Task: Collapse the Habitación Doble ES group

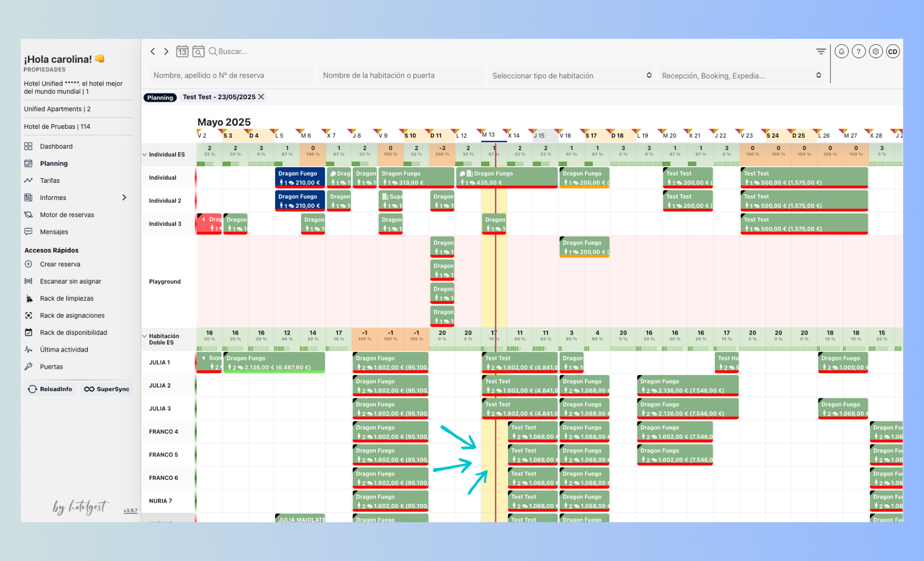Action: 144,336
